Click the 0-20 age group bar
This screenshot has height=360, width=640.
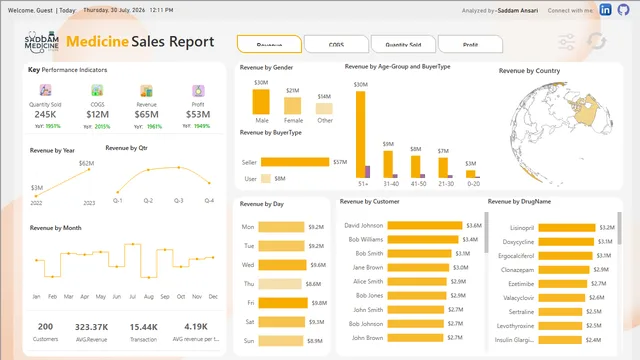tap(471, 174)
